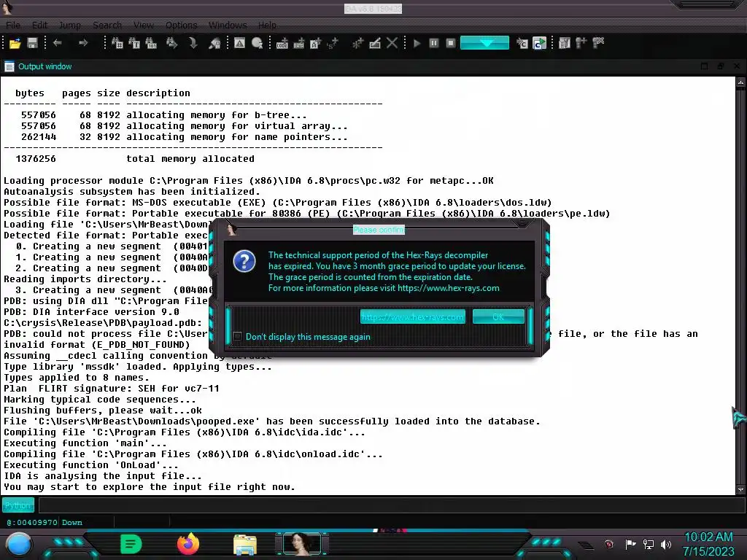Open the Jump menu
The width and height of the screenshot is (747, 560).
coord(69,26)
